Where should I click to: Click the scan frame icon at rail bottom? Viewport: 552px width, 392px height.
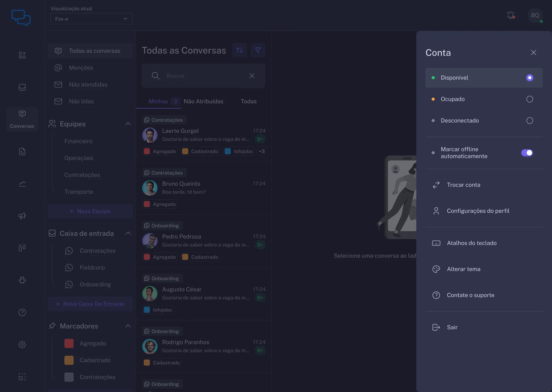(22, 377)
